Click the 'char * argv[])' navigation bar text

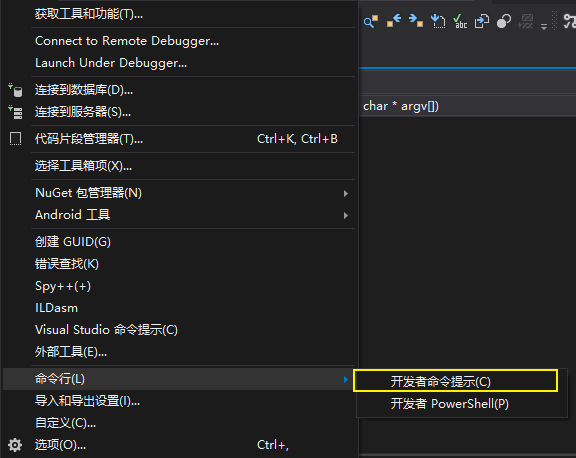[401, 106]
